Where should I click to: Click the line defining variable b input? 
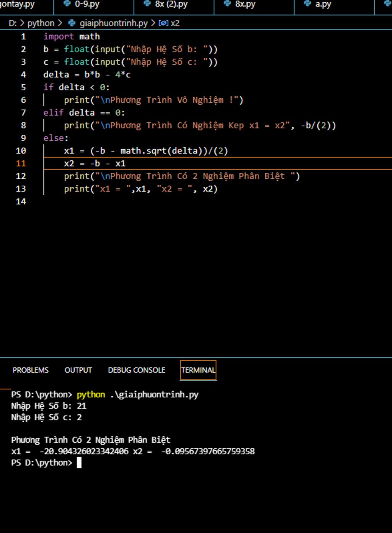[131, 49]
